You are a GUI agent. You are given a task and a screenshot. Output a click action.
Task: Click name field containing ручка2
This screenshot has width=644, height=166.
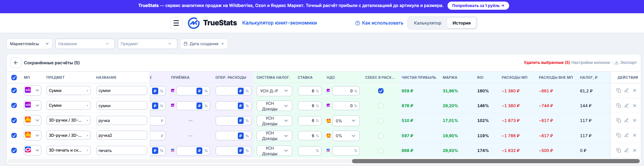coord(122,135)
